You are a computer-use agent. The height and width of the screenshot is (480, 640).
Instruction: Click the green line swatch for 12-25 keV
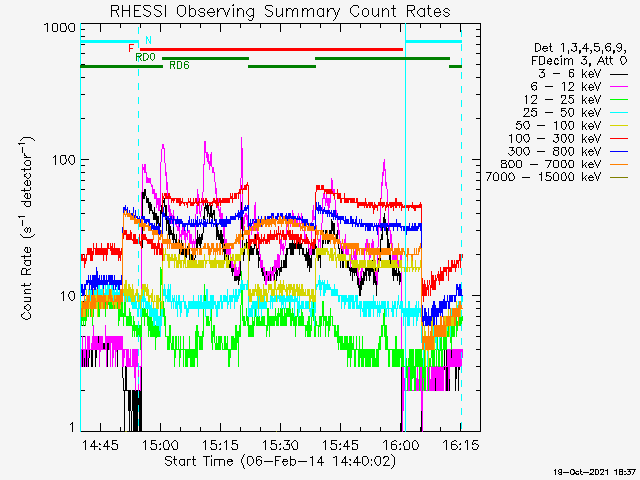tap(619, 100)
